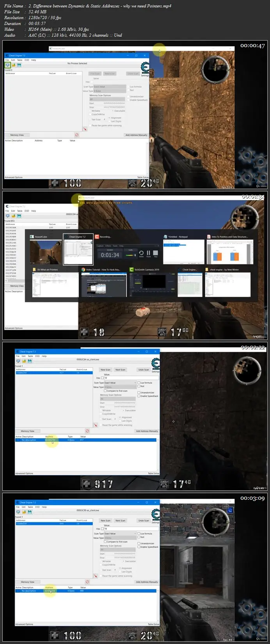Image resolution: width=270 pixels, height=644 pixels.
Task: Click the open-folder icon in the 00:02:22 Cheat Engine toolbar
Action: 24,361
